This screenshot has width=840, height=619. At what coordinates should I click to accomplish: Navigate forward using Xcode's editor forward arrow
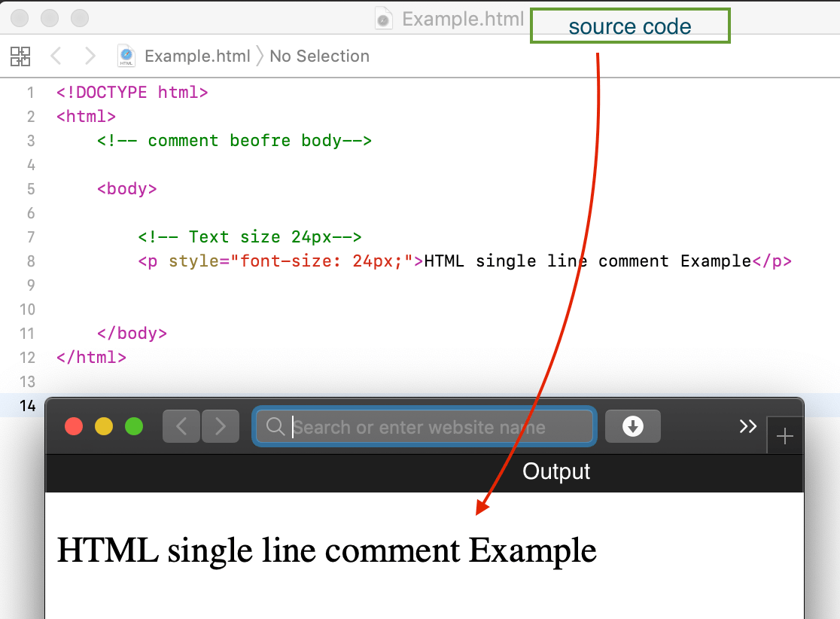[90, 56]
